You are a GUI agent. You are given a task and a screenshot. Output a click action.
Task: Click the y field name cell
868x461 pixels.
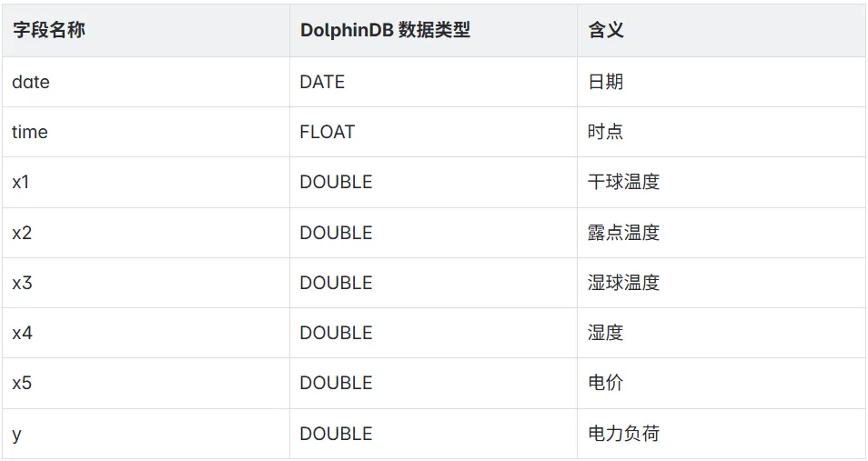146,434
